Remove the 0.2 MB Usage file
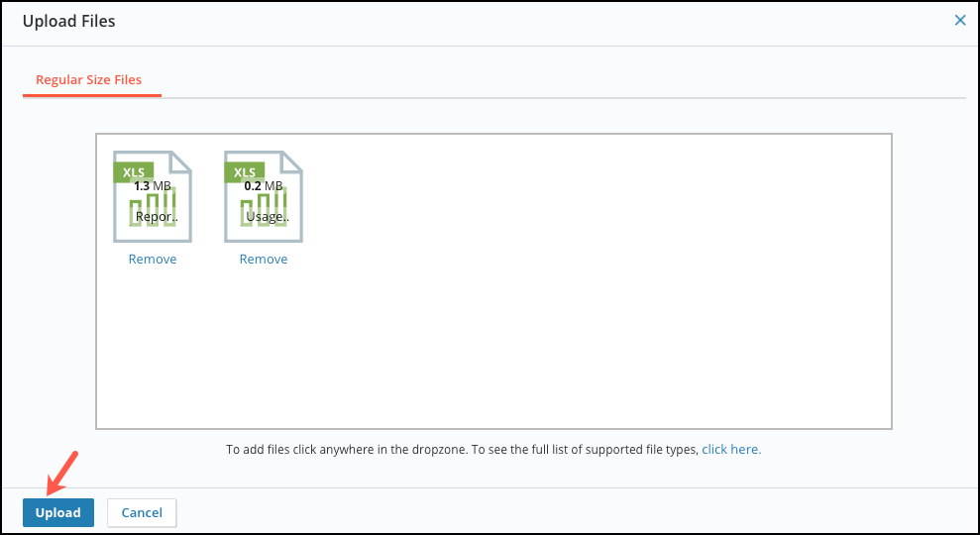Image resolution: width=980 pixels, height=535 pixels. click(x=264, y=259)
